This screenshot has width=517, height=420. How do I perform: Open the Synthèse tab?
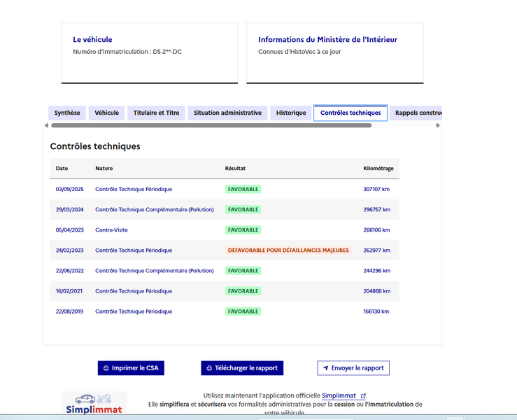tap(67, 113)
